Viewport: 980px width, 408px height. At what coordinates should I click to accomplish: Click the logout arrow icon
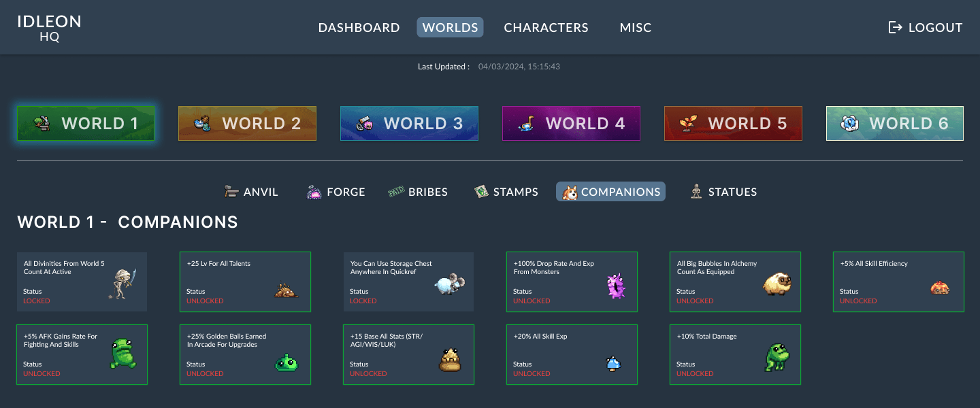(x=895, y=27)
